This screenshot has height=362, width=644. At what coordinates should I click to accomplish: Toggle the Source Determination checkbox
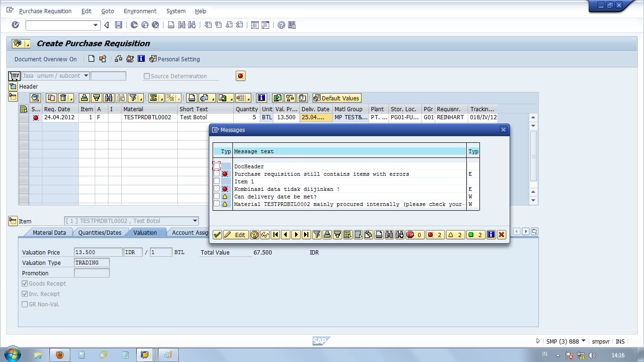pos(147,76)
